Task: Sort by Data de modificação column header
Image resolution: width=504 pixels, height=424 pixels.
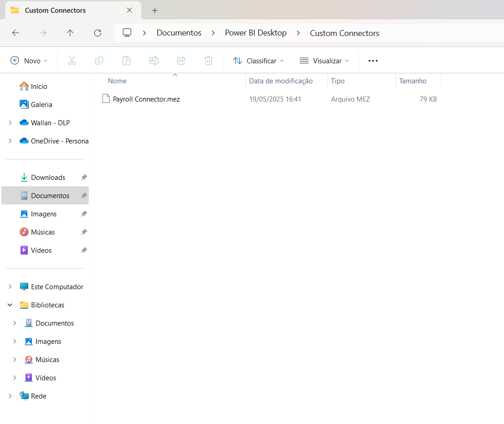Action: coord(281,81)
